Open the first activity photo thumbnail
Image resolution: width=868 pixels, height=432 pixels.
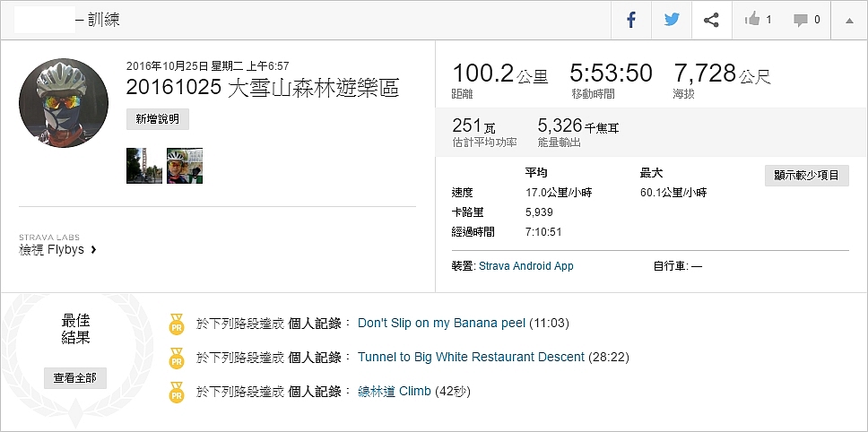pos(144,166)
